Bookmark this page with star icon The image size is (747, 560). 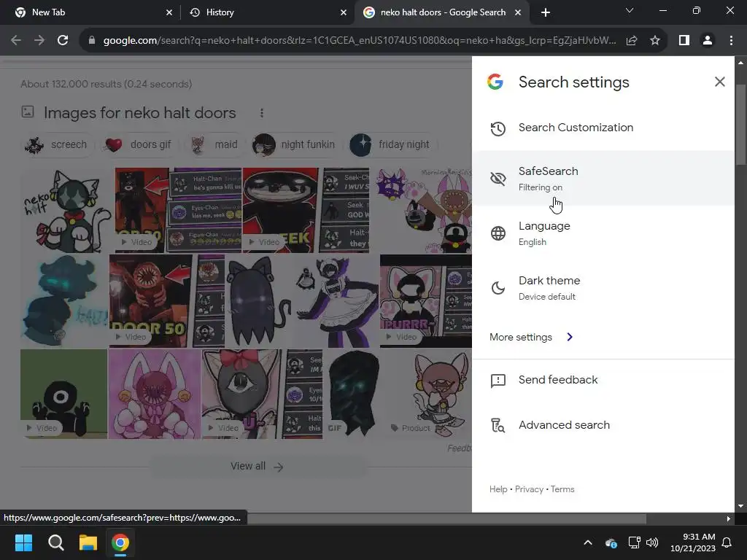pyautogui.click(x=655, y=41)
